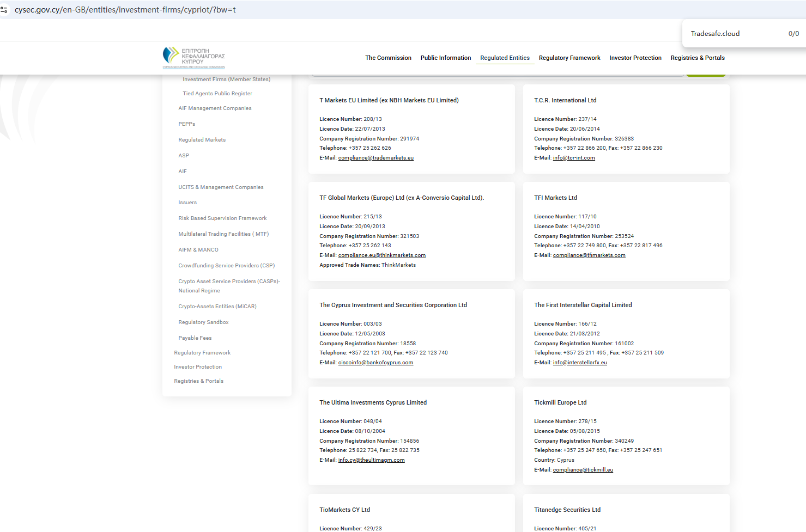This screenshot has height=532, width=806.
Task: Click compliance@trademarkets.eu email link
Action: pos(375,158)
